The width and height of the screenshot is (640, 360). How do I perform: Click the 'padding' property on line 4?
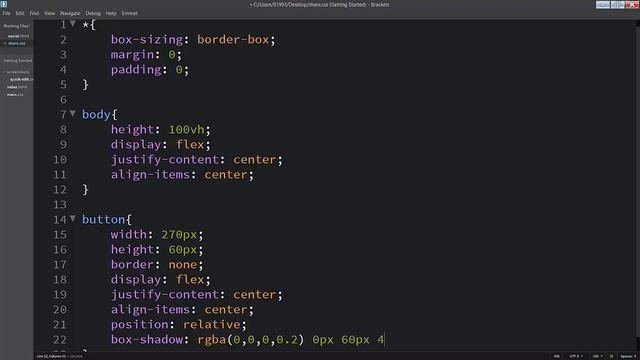[136, 70]
